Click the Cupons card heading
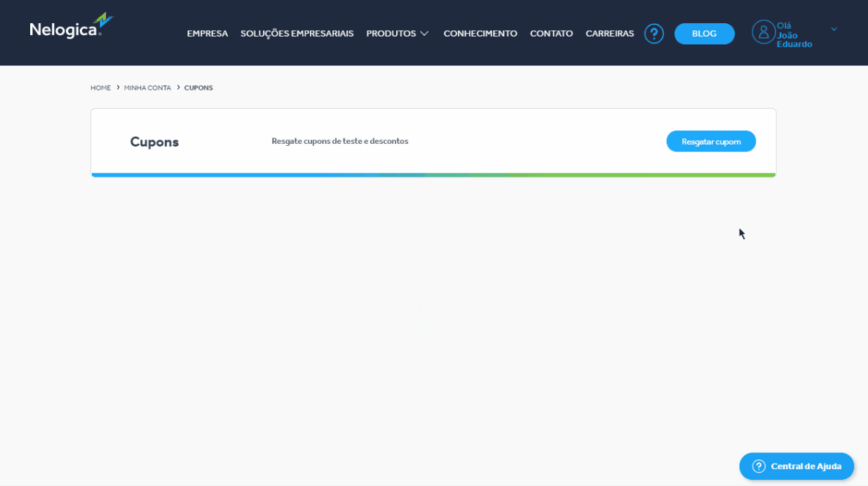Screen dimensions: 868x486 tap(154, 142)
